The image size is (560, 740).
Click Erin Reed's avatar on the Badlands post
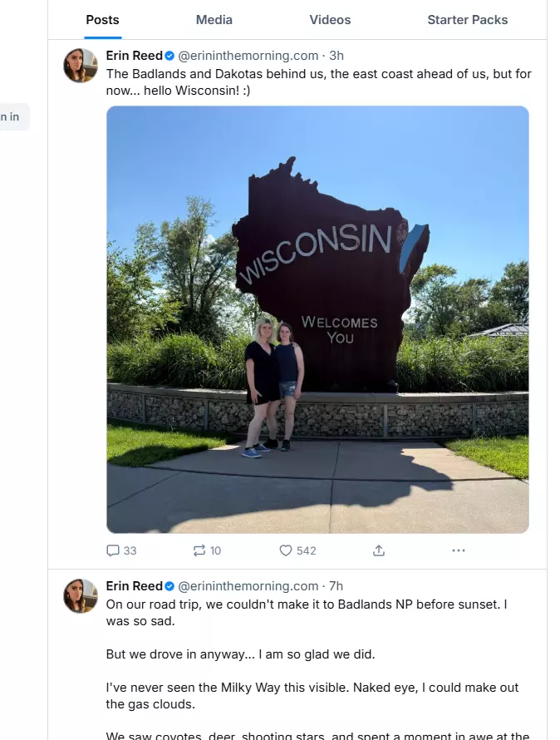pos(81,595)
